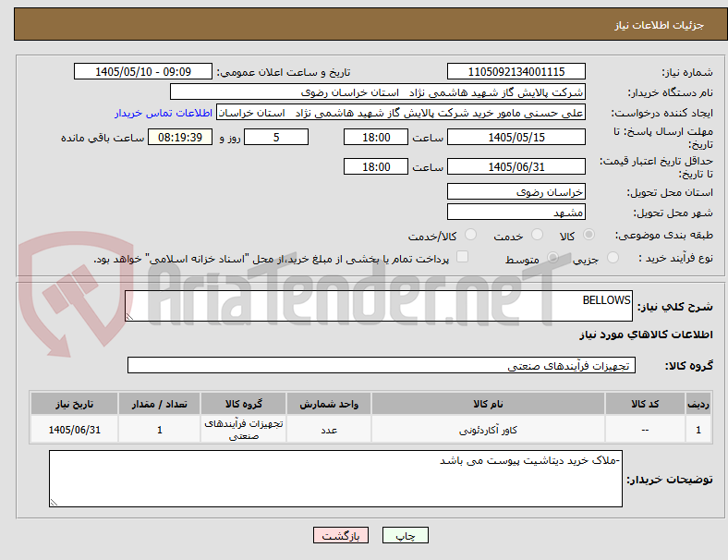Click the need date cell 1405/06/31 in table
Viewport: 728px width, 560px height.
pos(74,430)
